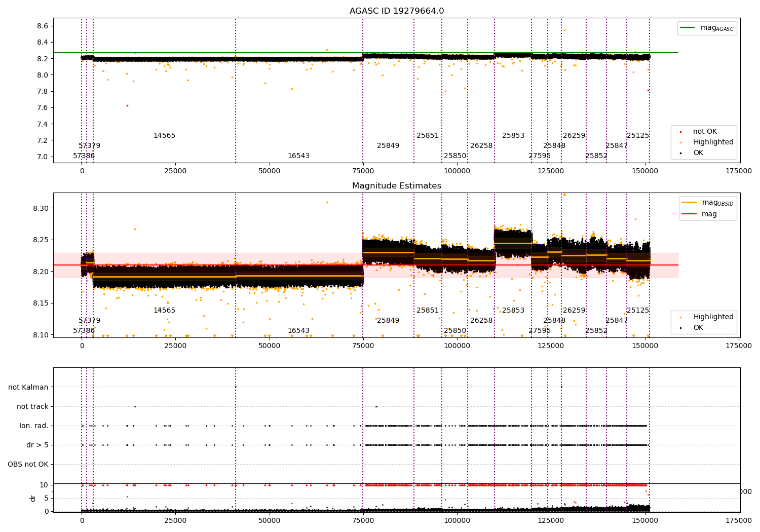Click OBSID label 14565 in Magnitude Estimates plot

164,310
